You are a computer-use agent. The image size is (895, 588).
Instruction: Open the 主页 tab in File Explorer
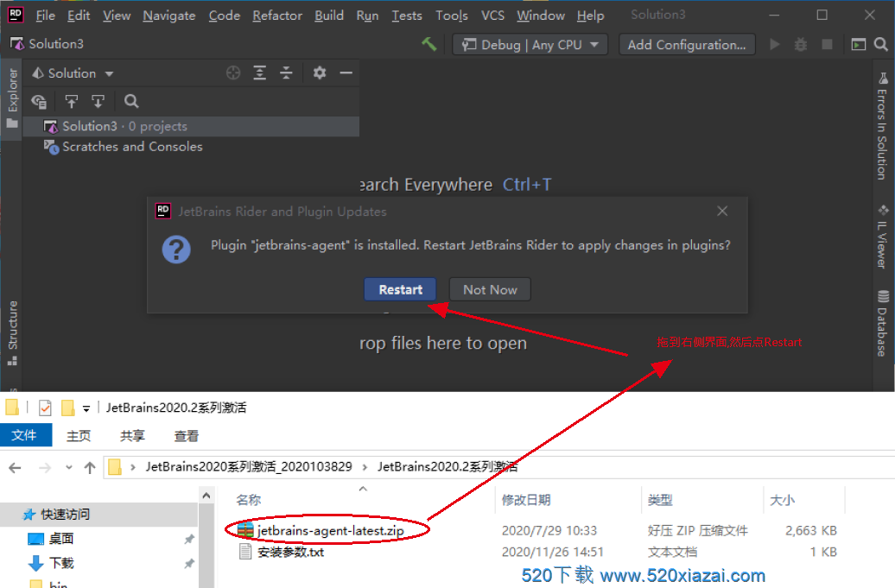[x=79, y=436]
